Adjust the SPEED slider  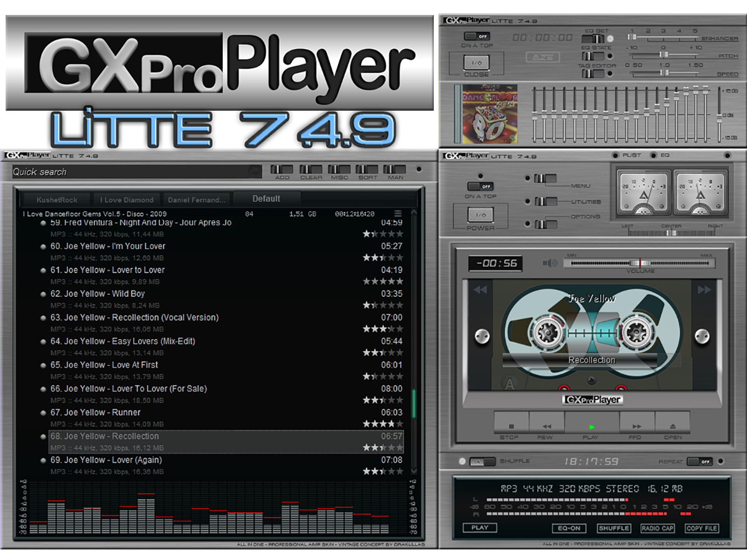(665, 73)
